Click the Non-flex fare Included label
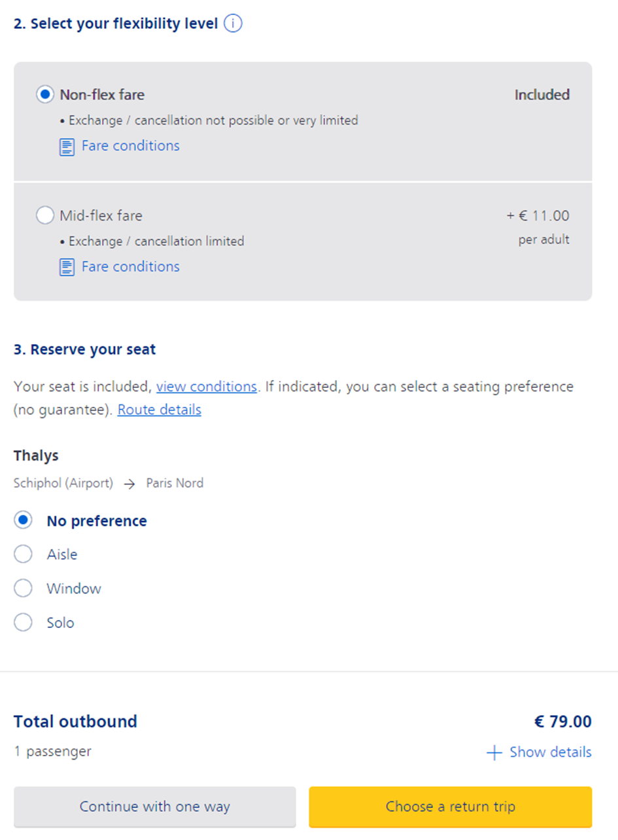618x840 pixels. point(542,95)
